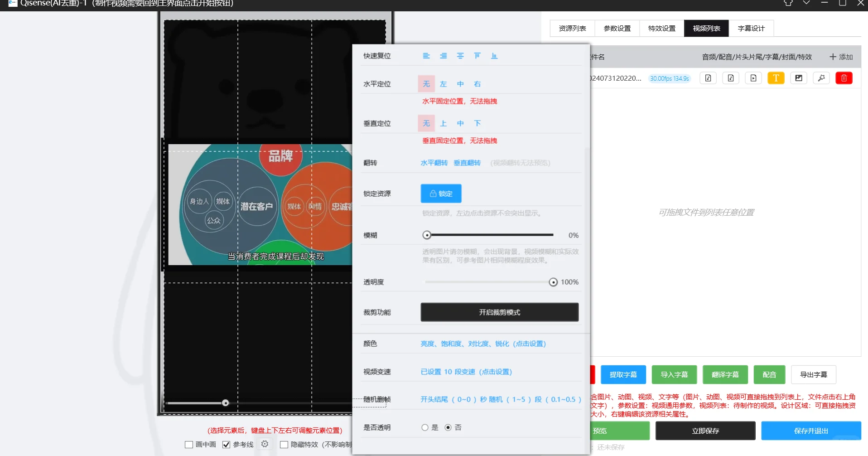Click the green 配音 button
Image resolution: width=868 pixels, height=456 pixels.
click(769, 375)
